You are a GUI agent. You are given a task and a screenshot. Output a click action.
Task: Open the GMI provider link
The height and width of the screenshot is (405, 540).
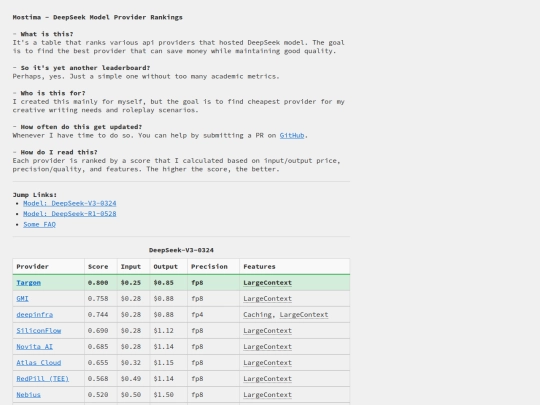[22, 299]
